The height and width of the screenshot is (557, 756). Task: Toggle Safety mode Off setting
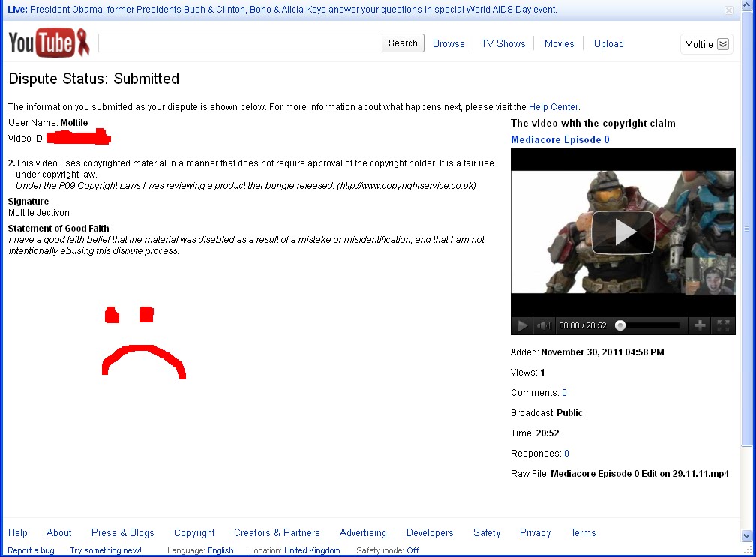pyautogui.click(x=412, y=550)
